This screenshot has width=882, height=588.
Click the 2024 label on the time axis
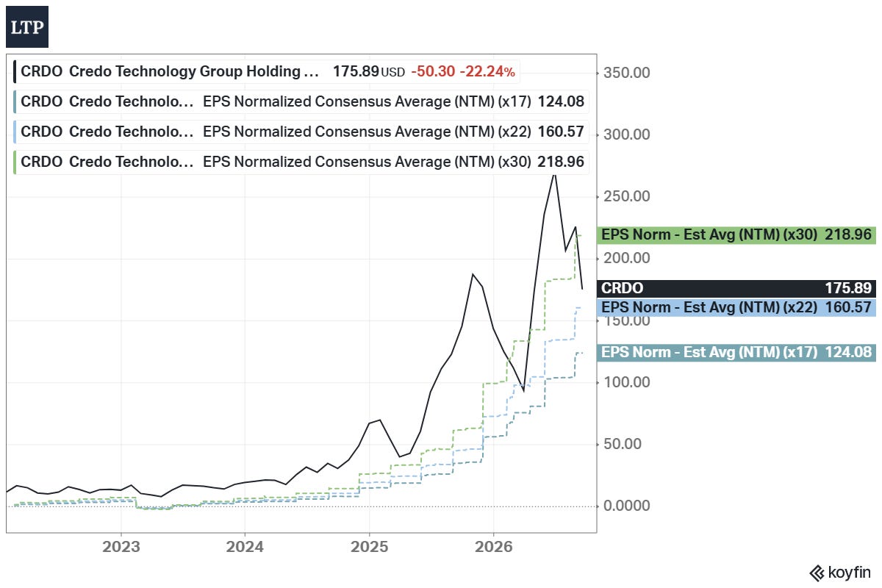pyautogui.click(x=245, y=547)
